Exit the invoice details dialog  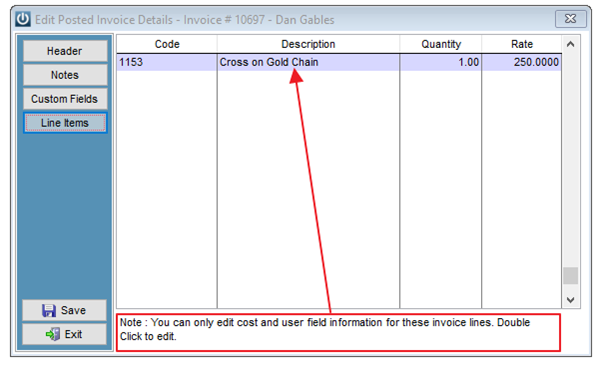[x=64, y=334]
